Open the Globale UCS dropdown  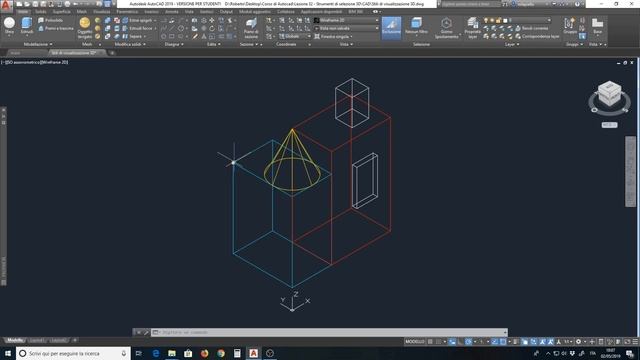(x=295, y=36)
